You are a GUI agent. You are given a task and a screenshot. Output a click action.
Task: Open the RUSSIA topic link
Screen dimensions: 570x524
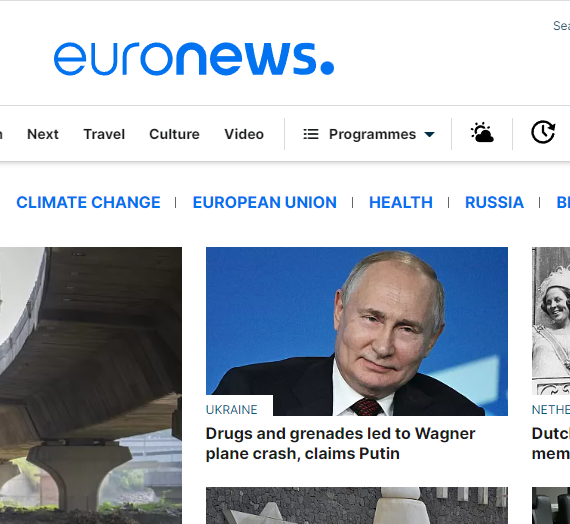pos(494,203)
